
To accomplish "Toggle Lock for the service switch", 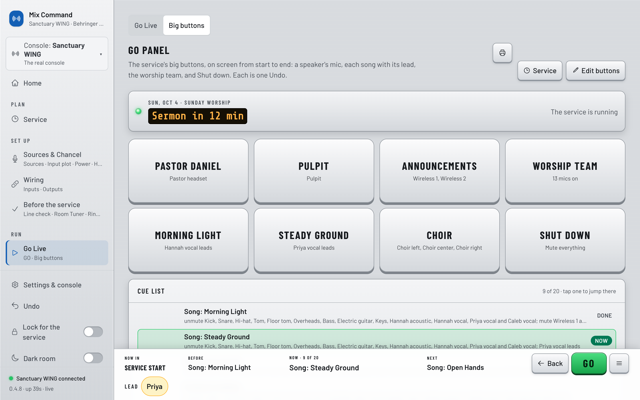I will pos(93,332).
